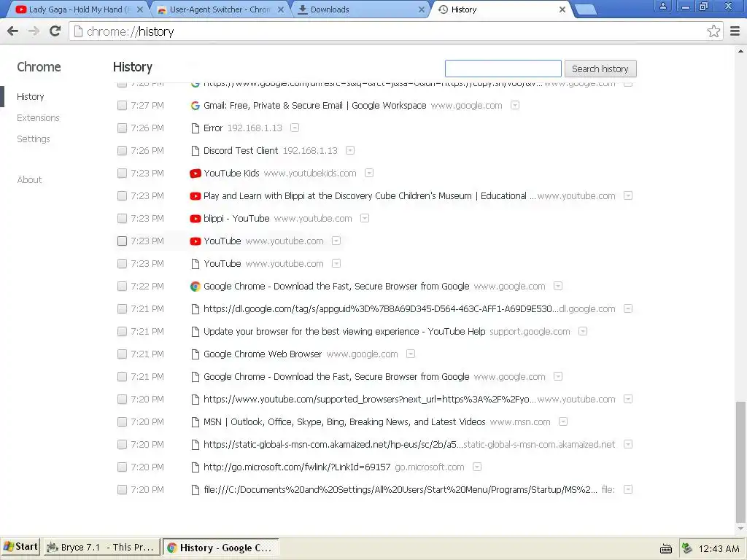Switch to the Lady Gaga - Hold My Hand tab

pyautogui.click(x=79, y=9)
